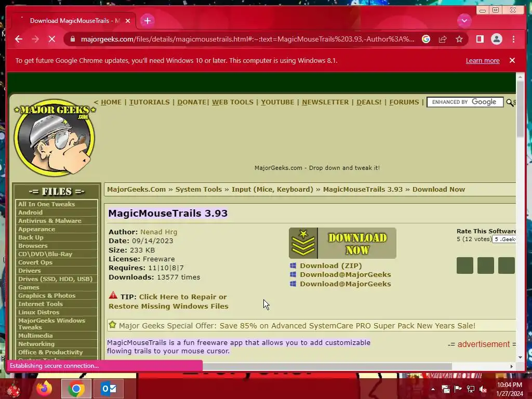Open the tab search dropdown chevron
Image resolution: width=532 pixels, height=399 pixels.
point(464,21)
